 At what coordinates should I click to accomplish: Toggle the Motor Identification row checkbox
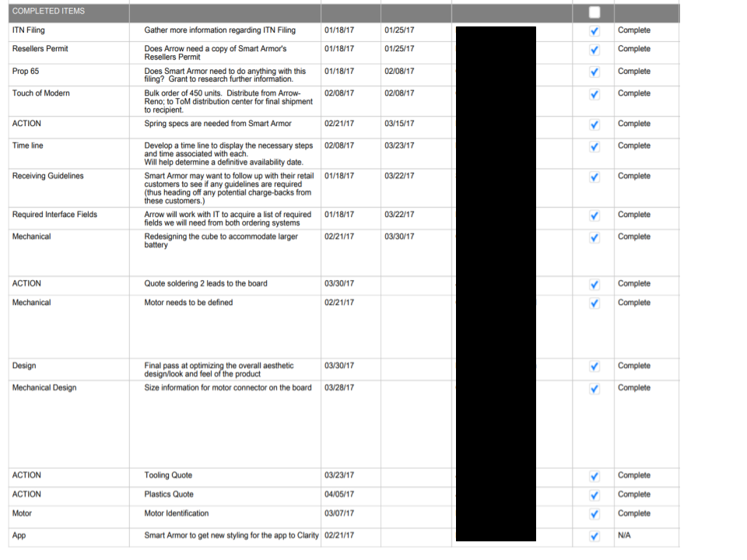pos(594,514)
